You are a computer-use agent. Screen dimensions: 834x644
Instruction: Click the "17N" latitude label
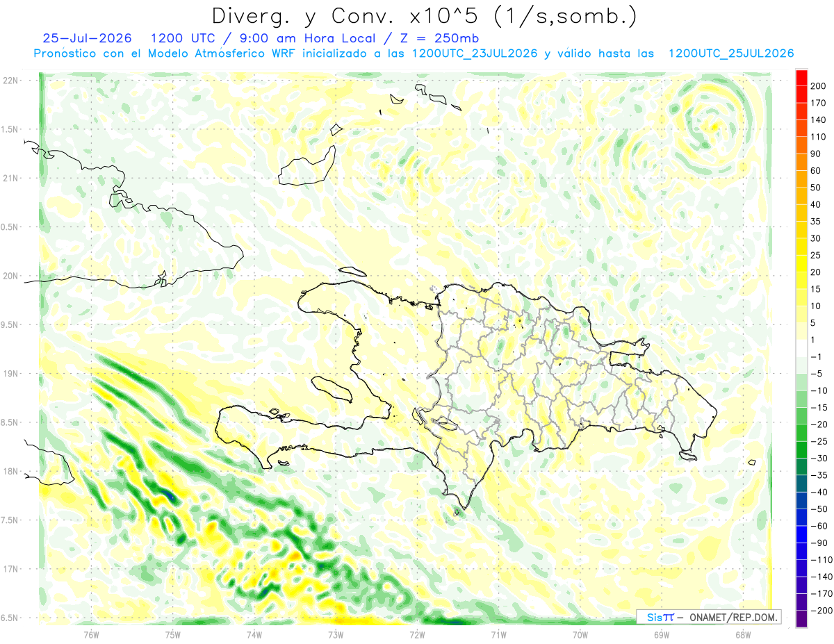(x=10, y=569)
